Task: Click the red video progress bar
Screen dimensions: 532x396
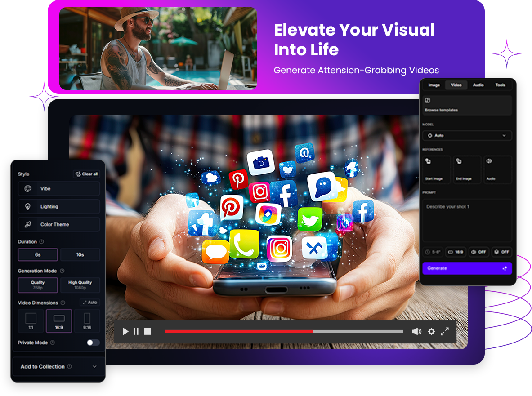Action: click(x=238, y=332)
